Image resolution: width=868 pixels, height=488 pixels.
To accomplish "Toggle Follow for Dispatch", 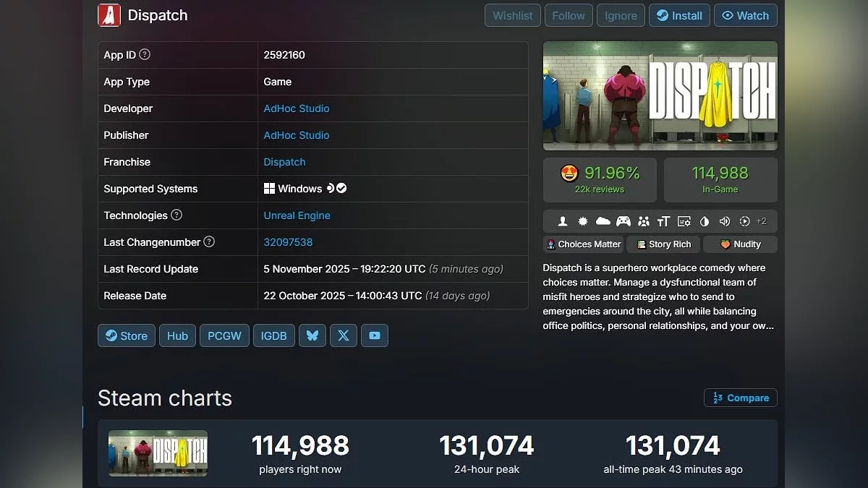I will 569,15.
